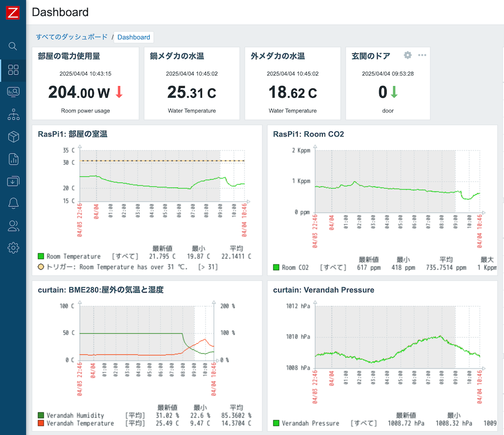
Task: Open the Users icon in the sidebar
Action: click(x=13, y=226)
